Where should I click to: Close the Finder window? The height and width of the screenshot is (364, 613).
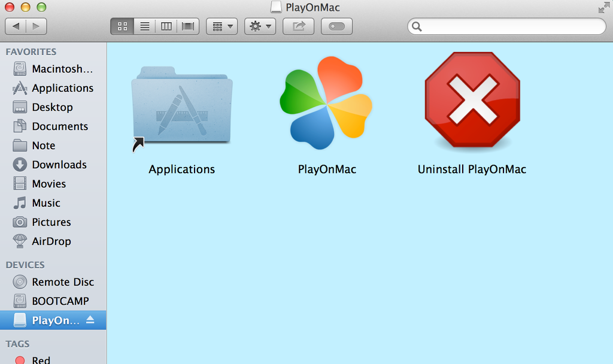pyautogui.click(x=10, y=7)
